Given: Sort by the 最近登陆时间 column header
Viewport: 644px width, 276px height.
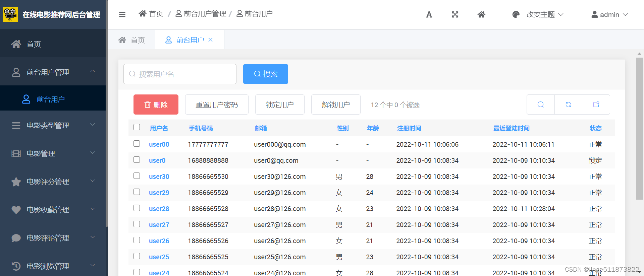Looking at the screenshot, I should coord(511,128).
